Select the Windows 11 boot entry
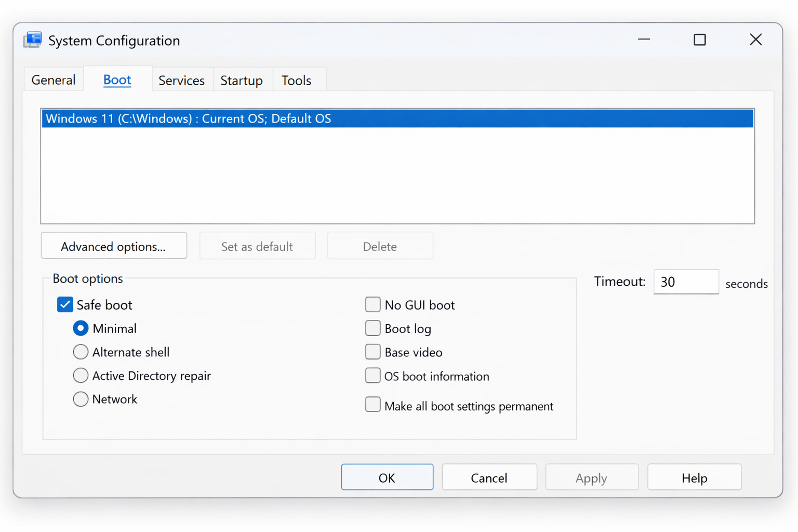798x532 pixels. click(397, 118)
